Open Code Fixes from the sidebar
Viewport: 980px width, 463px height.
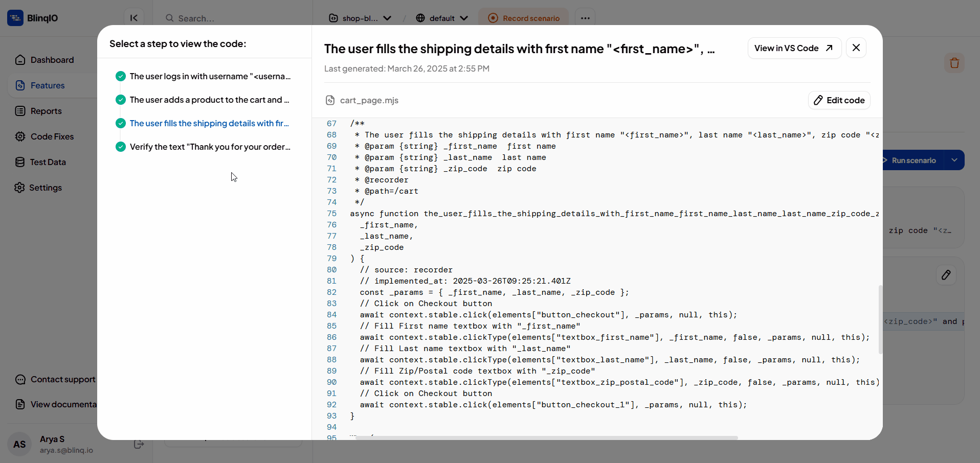[52, 136]
